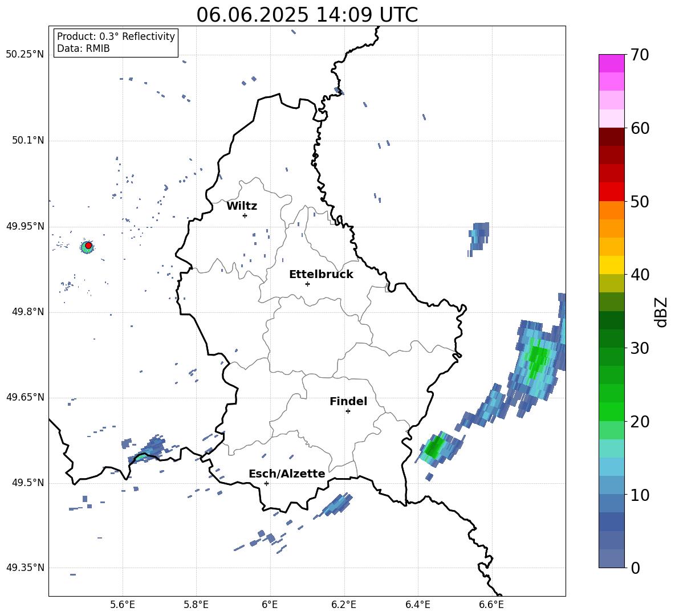Click the 50.1°N latitude label
The height and width of the screenshot is (616, 675).
pos(28,140)
